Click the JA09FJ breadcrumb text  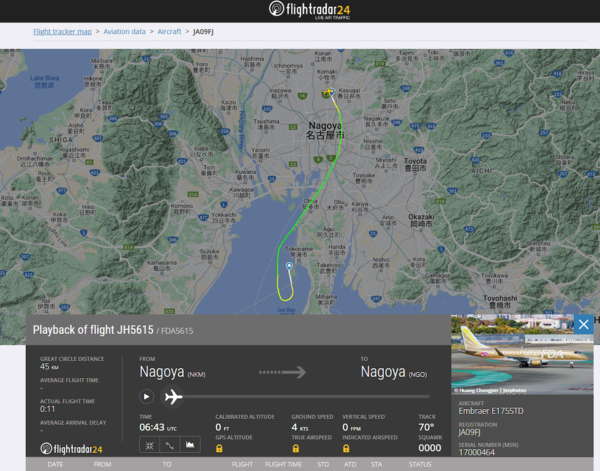coord(203,32)
